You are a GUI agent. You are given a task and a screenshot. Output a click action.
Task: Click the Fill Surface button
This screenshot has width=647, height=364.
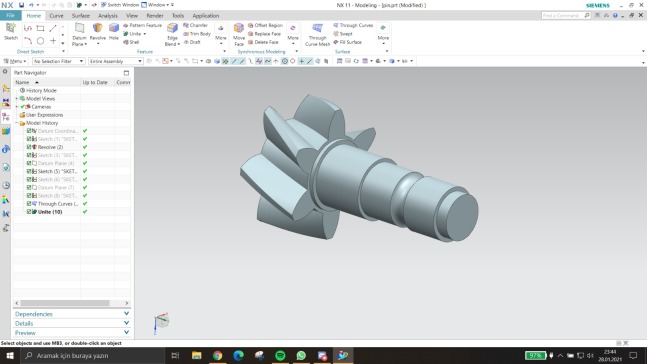[x=347, y=42]
